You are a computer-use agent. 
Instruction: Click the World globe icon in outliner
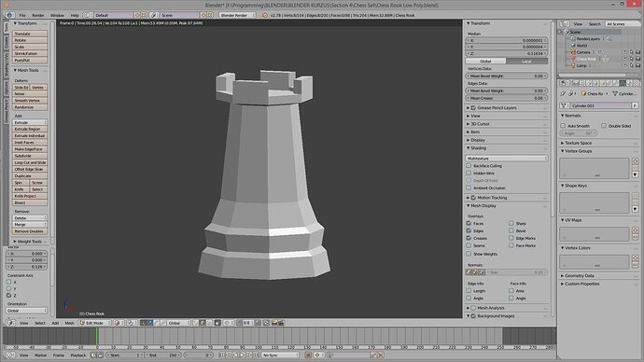(573, 45)
